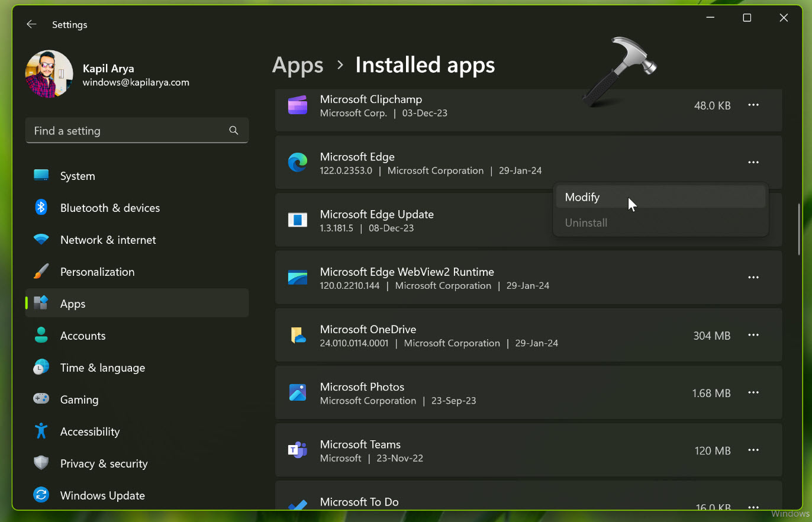Viewport: 812px width, 522px height.
Task: Click the Find a setting search box
Action: (x=127, y=131)
